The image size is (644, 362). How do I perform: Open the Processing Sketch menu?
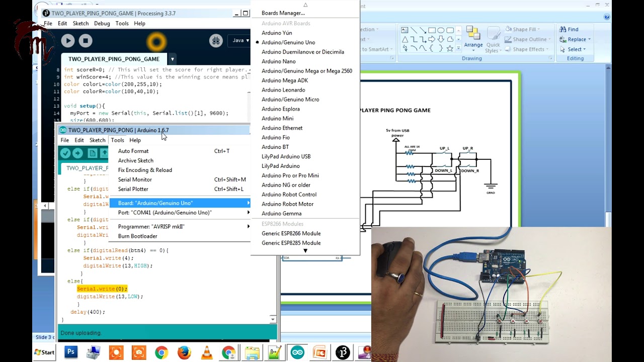(80, 24)
